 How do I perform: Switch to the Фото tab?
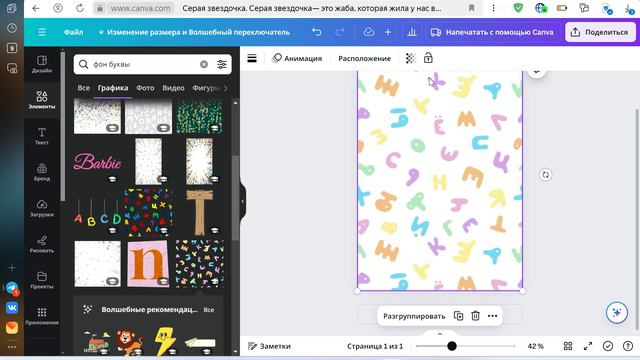(145, 88)
